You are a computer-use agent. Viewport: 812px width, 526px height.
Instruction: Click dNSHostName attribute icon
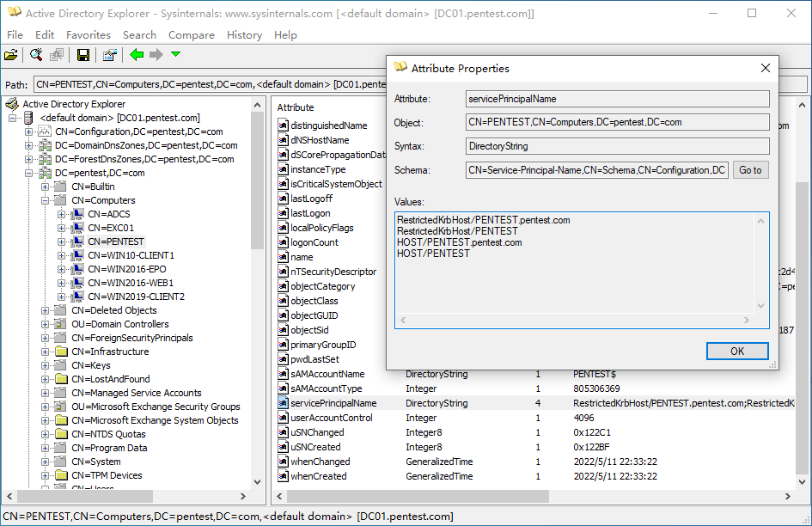[x=283, y=139]
